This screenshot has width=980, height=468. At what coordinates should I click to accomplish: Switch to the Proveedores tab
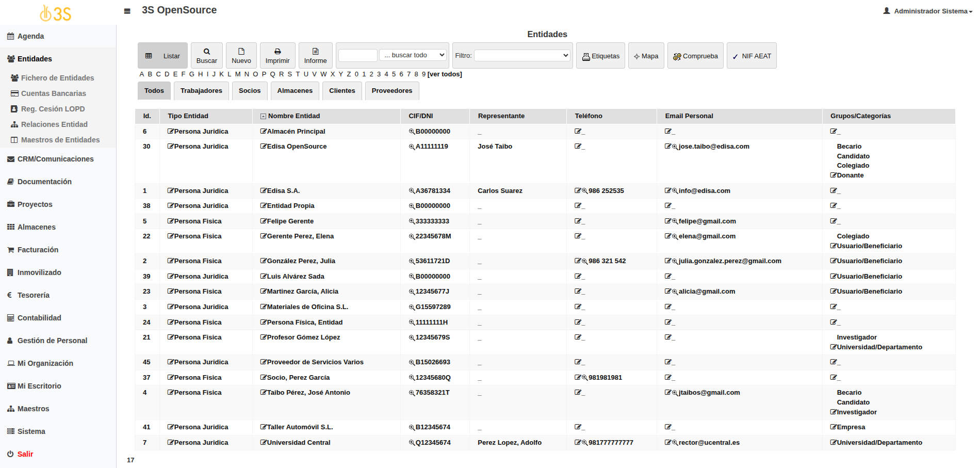click(x=391, y=91)
